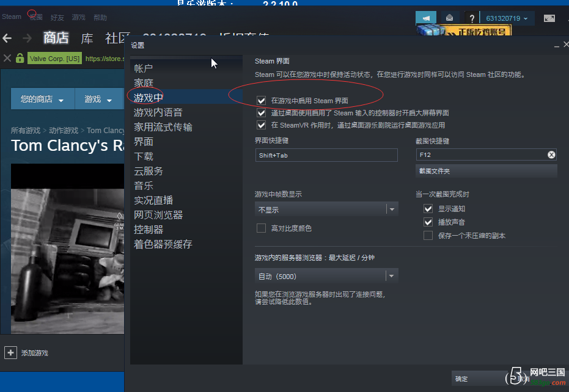Click the Valve Corp. [US] certificate badge

(55, 59)
